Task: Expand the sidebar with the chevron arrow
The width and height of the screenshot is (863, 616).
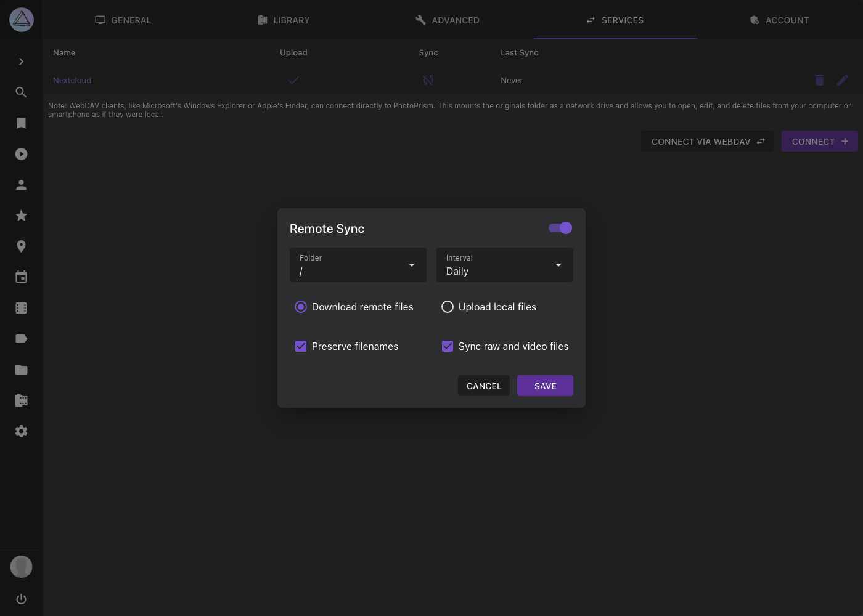Action: pos(21,62)
